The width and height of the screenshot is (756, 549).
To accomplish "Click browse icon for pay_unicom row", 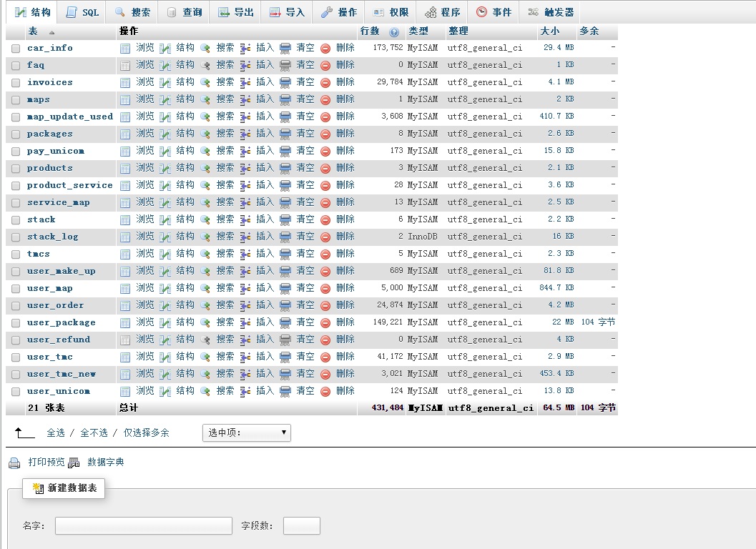I will (x=125, y=152).
